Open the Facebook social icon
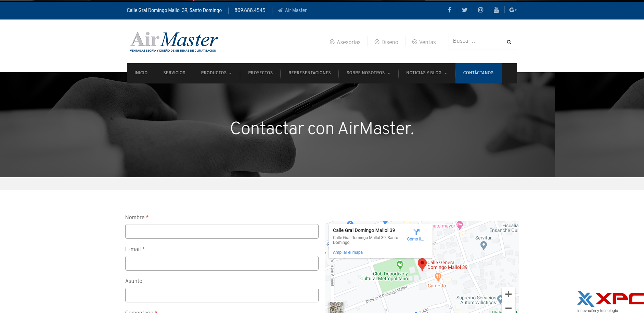Screen dimensions: 644x313 (450, 10)
